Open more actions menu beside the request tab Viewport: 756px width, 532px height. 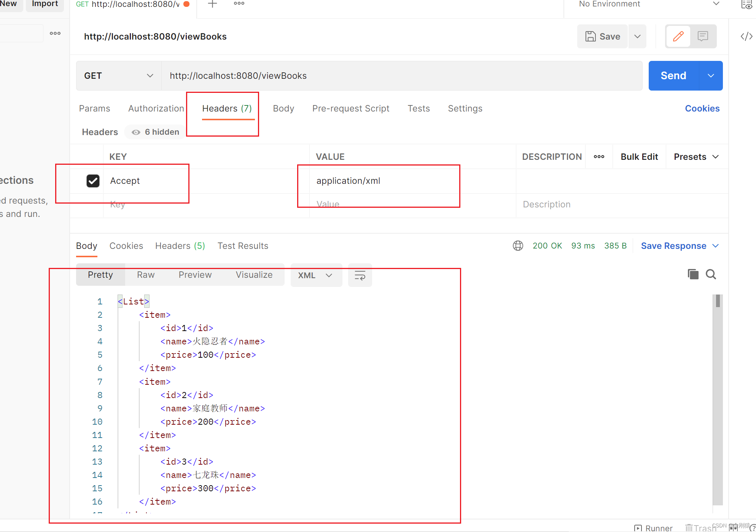point(239,3)
